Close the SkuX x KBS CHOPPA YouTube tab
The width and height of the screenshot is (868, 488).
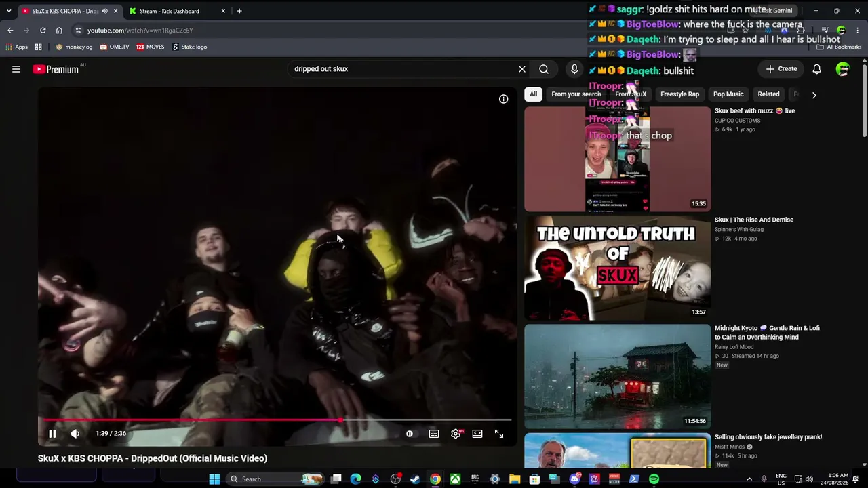[x=115, y=11]
